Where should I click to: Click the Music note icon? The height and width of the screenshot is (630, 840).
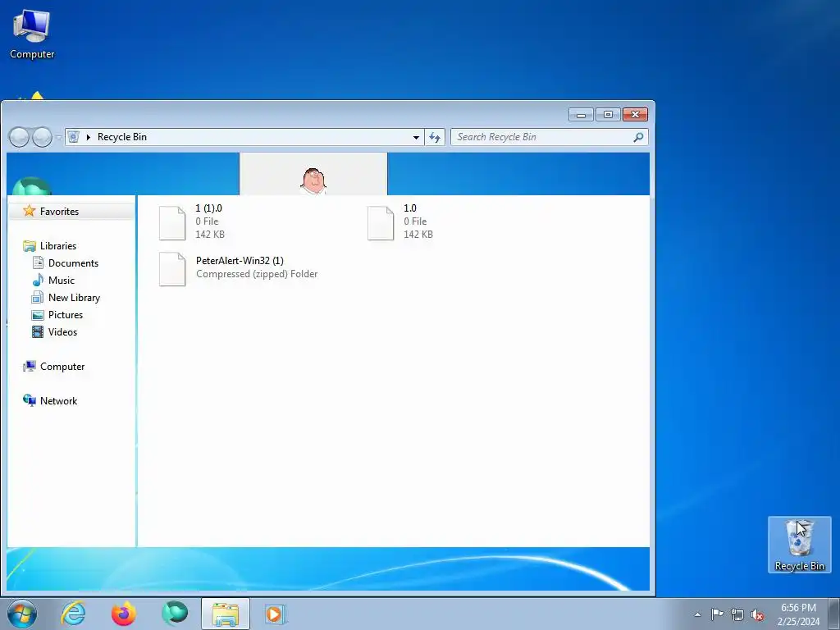click(x=38, y=280)
